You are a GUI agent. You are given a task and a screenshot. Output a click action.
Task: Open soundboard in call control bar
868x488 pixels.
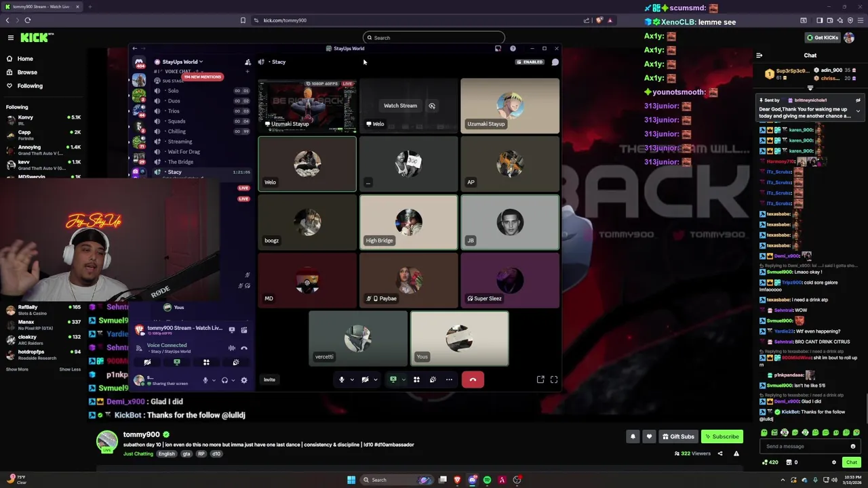[433, 380]
